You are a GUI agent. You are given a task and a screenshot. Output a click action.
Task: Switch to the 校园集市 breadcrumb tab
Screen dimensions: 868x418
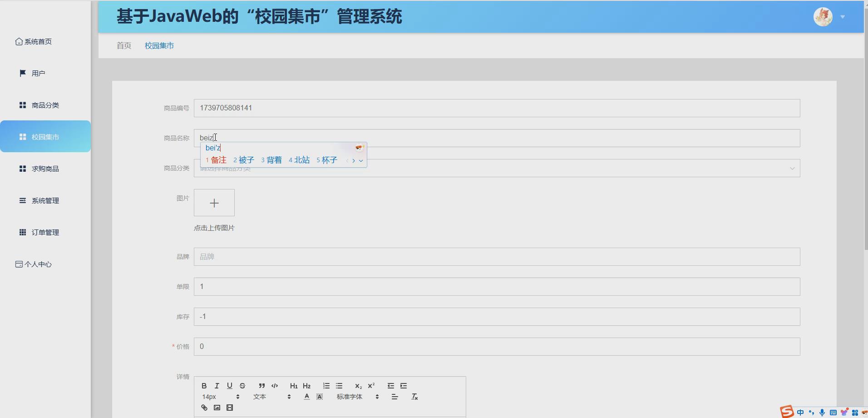pos(159,45)
